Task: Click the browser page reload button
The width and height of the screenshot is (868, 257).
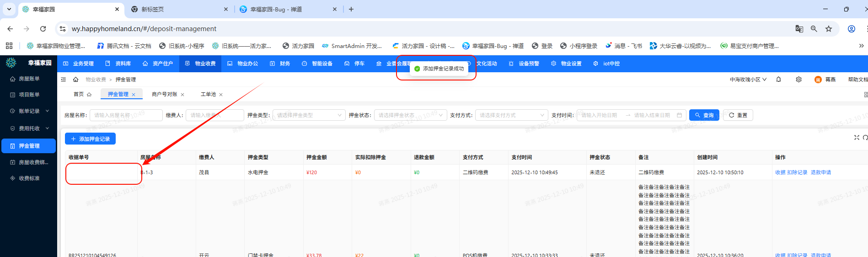Action: 43,29
